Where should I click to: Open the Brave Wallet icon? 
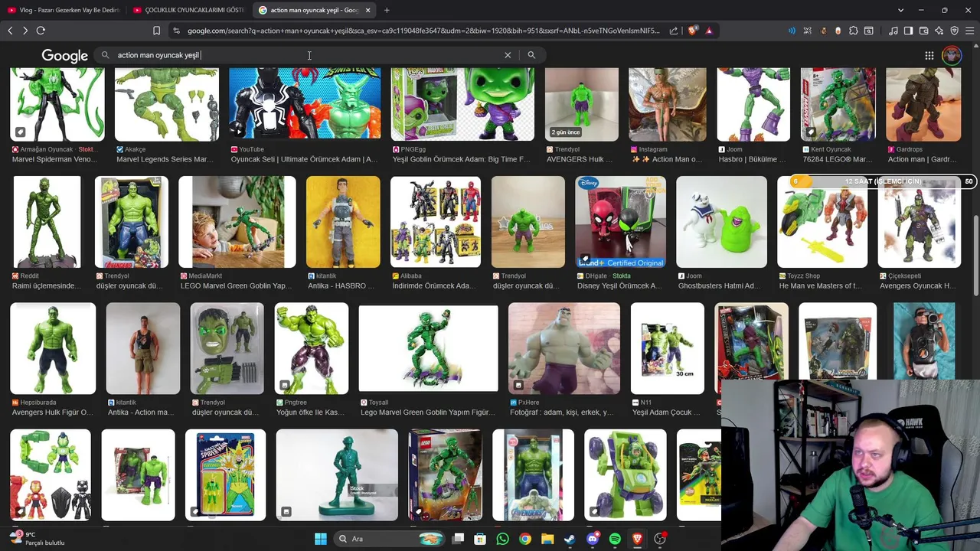coord(923,31)
